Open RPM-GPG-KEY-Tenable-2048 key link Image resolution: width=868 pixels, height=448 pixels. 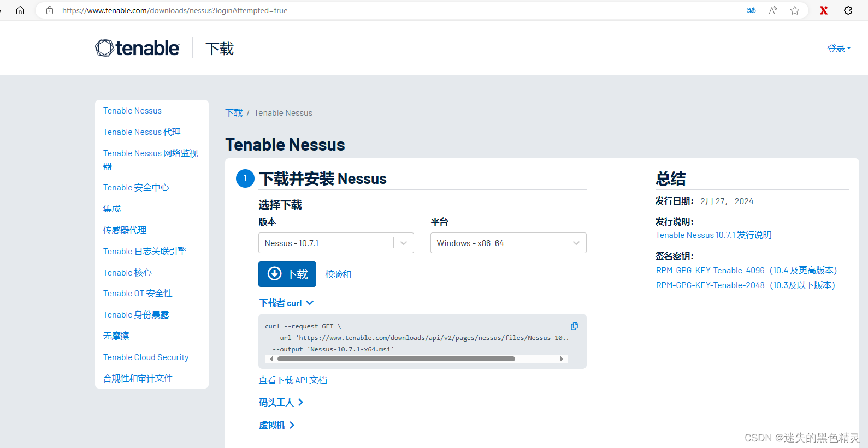pyautogui.click(x=745, y=285)
